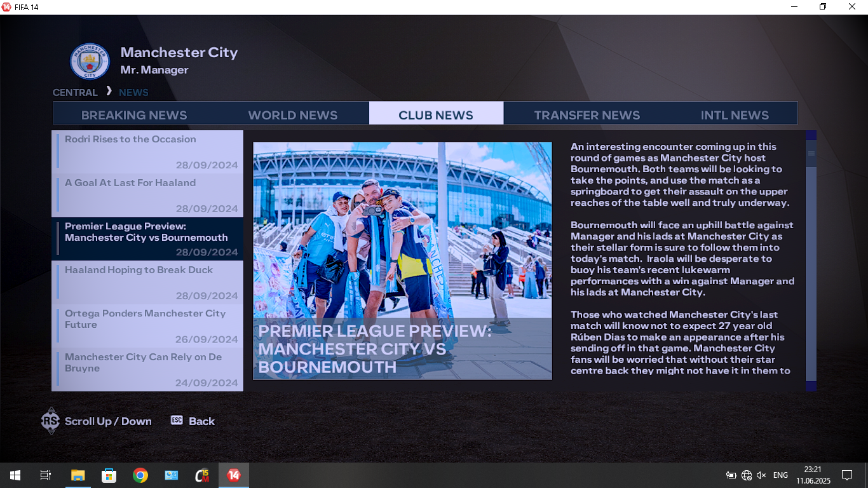Open Haaland Hoping to Break Duck article
The height and width of the screenshot is (488, 868).
pyautogui.click(x=147, y=283)
